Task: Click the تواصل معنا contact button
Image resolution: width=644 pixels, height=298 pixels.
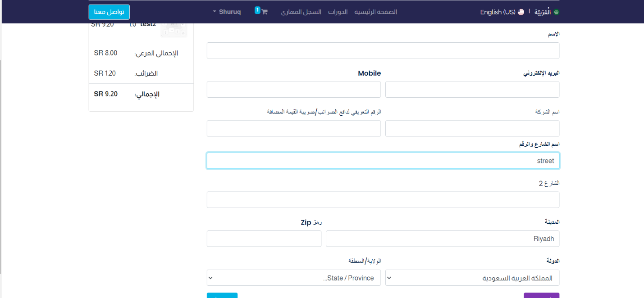Action: tap(109, 12)
